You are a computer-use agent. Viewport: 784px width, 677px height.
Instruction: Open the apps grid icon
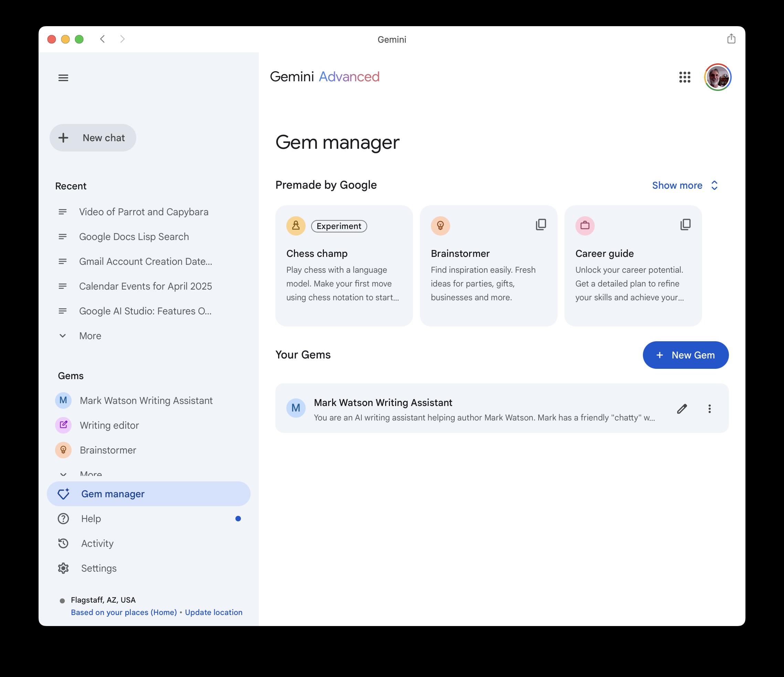pos(685,77)
